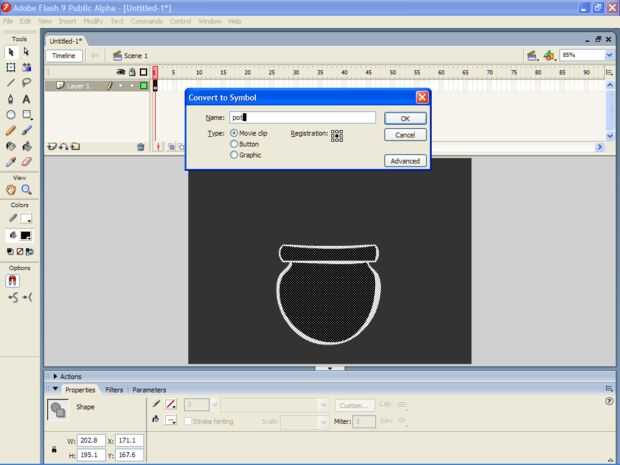620x465 pixels.
Task: Select the Brush tool
Action: [26, 130]
